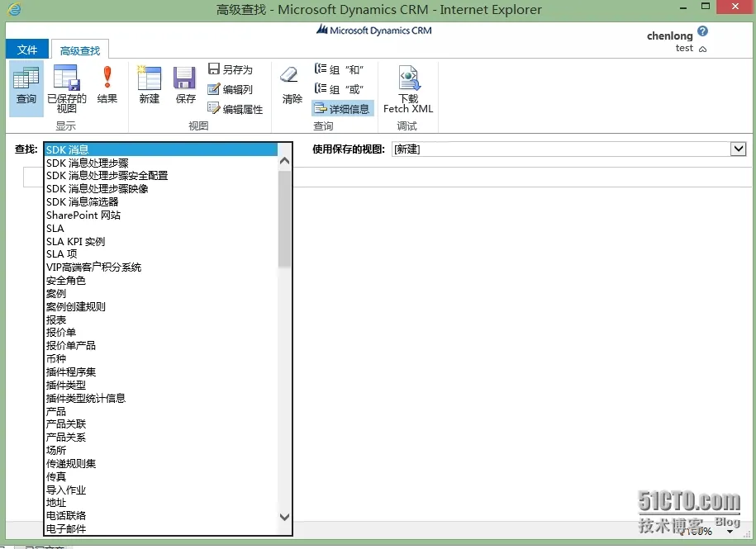Open 编辑属性 (Edit Properties)
The image size is (756, 549).
(x=235, y=109)
